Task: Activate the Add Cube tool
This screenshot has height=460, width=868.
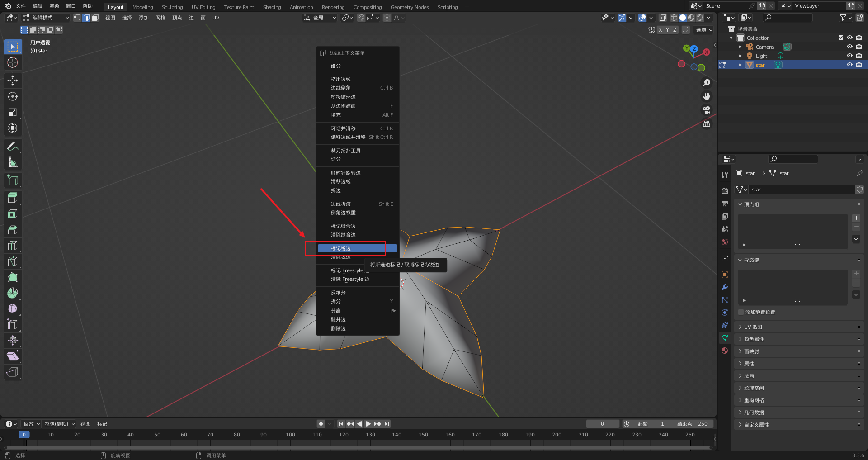Action: tap(13, 180)
